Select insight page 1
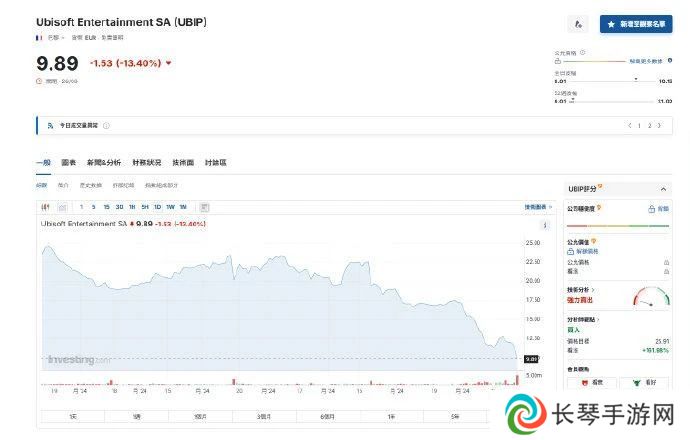Screen dimensions: 690x440 coord(639,126)
